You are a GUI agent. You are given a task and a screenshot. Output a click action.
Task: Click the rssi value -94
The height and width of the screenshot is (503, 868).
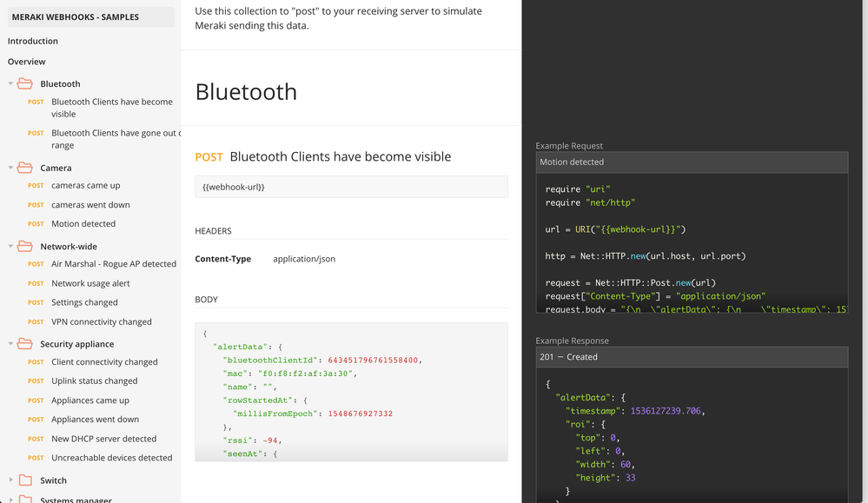coord(270,440)
